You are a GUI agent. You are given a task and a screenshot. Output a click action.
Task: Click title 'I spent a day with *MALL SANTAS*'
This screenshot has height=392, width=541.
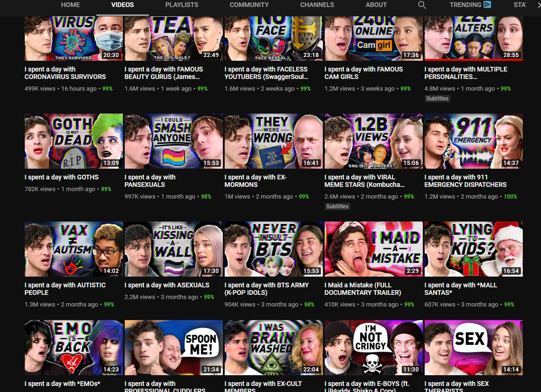(x=461, y=289)
